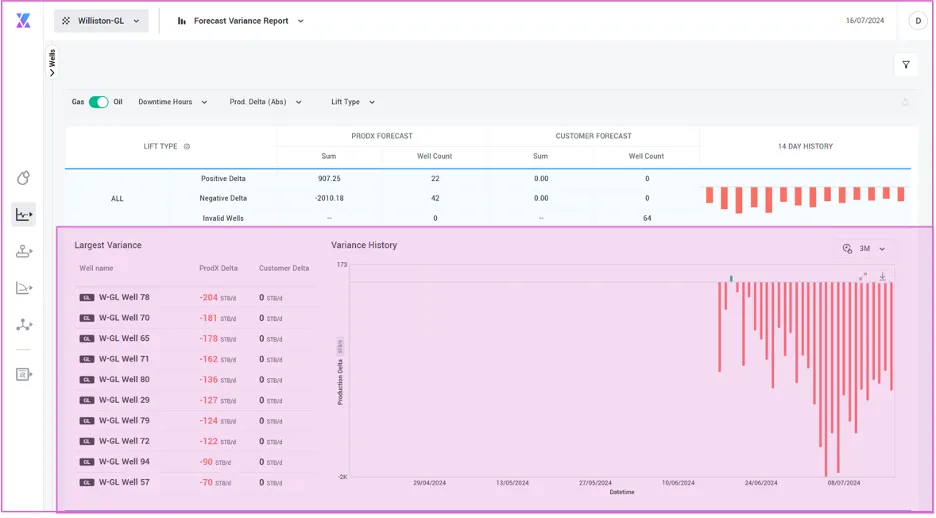This screenshot has width=936, height=518.
Task: Click the filter funnel icon
Action: 906,64
